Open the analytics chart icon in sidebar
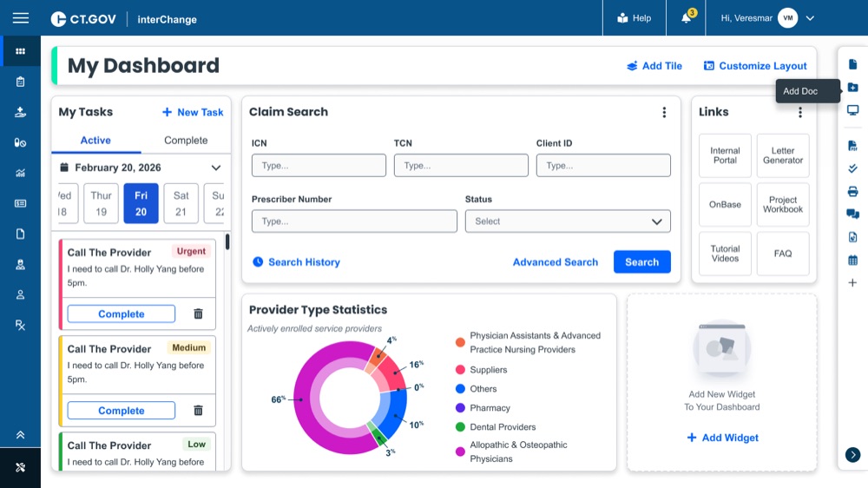 coord(21,174)
